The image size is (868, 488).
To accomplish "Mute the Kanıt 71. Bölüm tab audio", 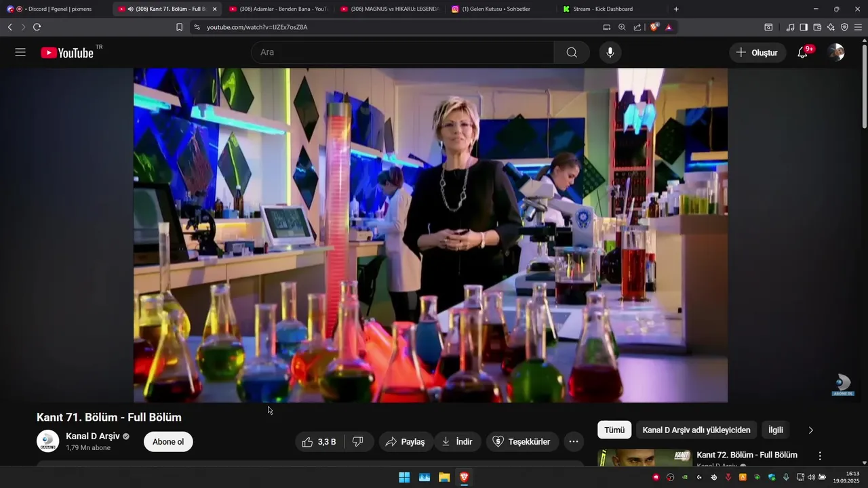I will tap(130, 9).
